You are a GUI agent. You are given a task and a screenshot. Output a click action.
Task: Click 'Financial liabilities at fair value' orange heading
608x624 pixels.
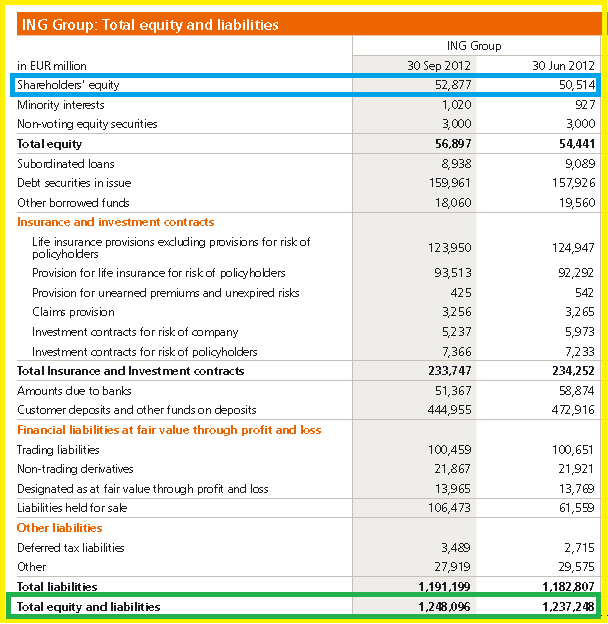(x=169, y=430)
